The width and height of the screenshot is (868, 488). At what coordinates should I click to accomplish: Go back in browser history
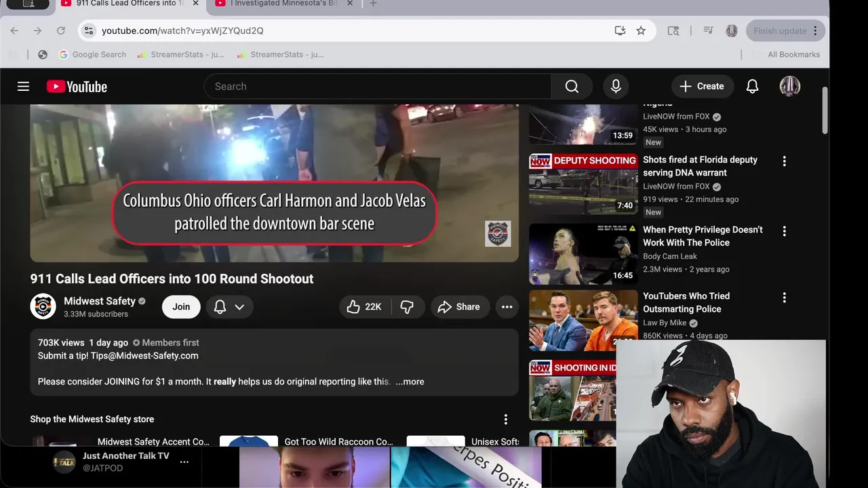coord(14,30)
